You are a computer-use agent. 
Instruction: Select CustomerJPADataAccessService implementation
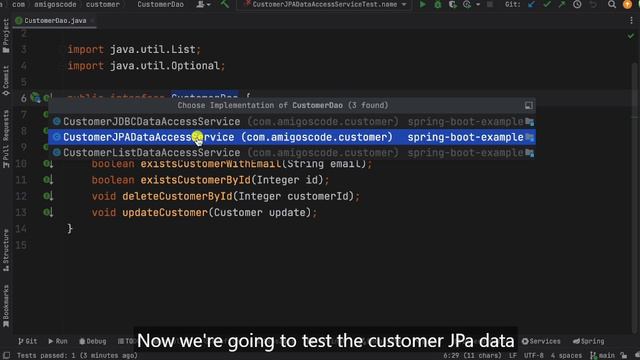[292, 137]
